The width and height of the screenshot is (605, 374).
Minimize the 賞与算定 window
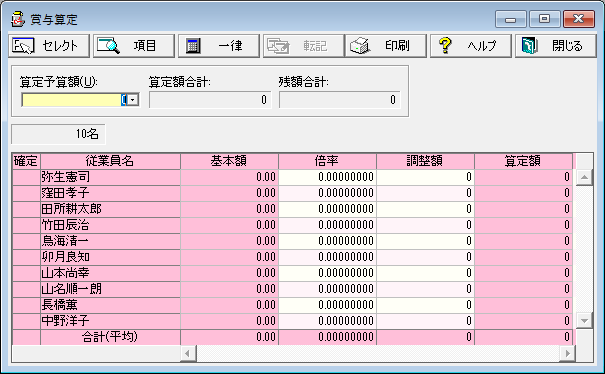(510, 19)
